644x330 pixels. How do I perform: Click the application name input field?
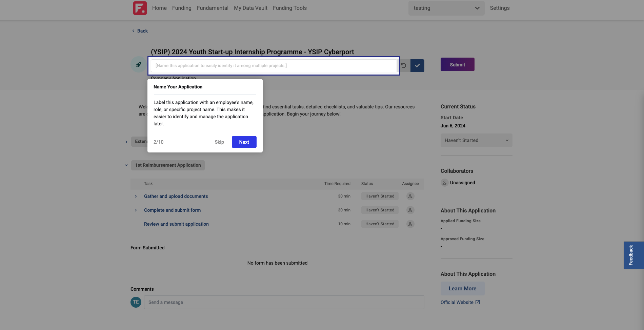[274, 66]
